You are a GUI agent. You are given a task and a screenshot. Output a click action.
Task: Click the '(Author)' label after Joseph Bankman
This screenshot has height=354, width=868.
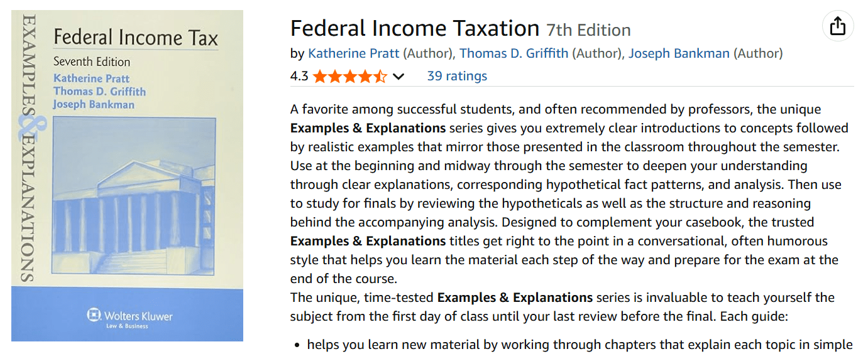(758, 53)
